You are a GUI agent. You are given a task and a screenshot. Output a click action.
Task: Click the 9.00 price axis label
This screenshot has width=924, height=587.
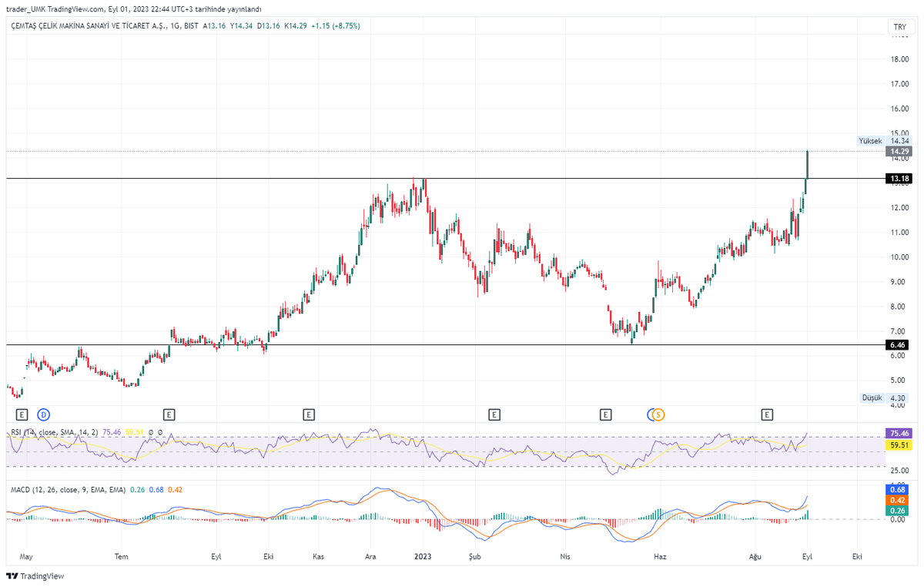click(899, 282)
